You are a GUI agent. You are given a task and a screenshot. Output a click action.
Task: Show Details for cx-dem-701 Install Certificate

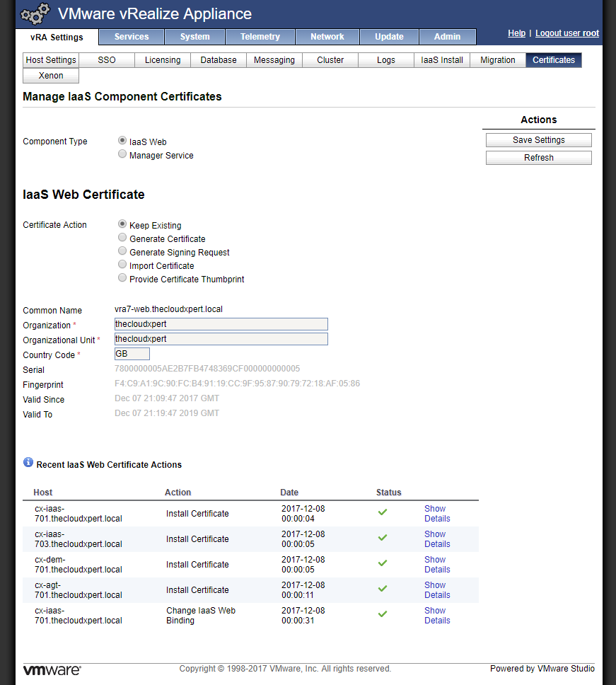436,564
